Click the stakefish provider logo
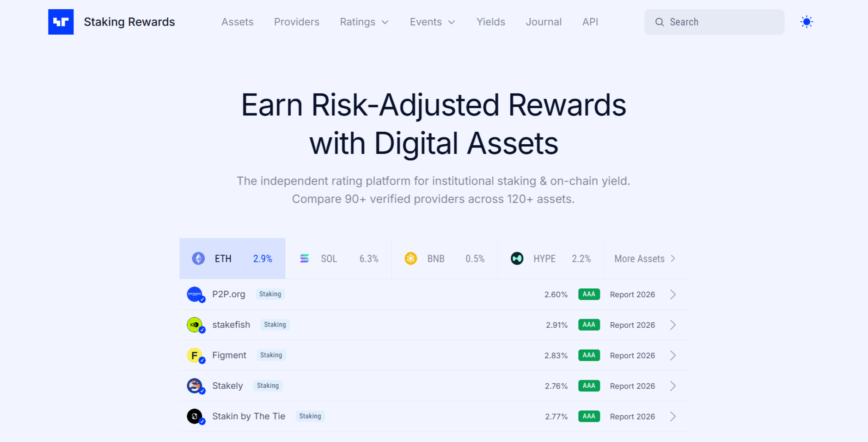Screen dimensions: 868x442 click(195, 325)
